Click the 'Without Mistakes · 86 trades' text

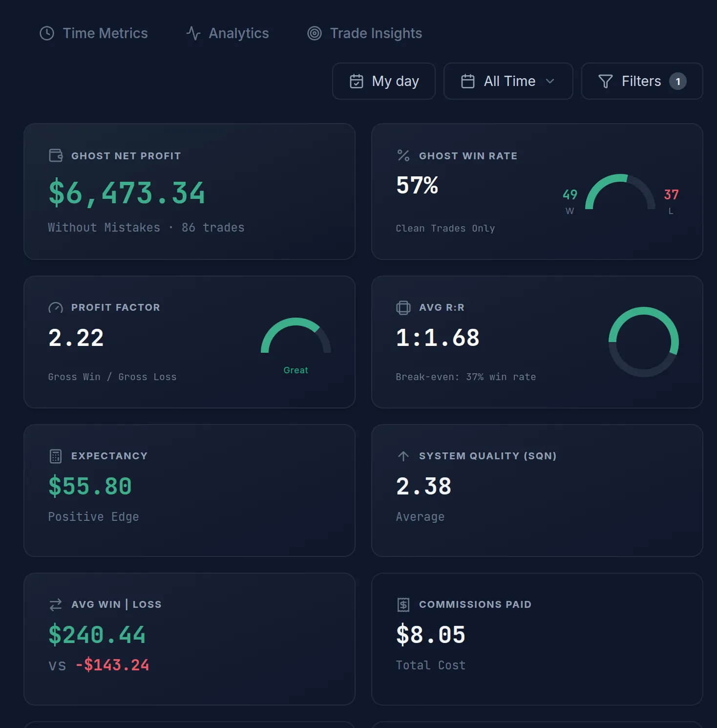tap(146, 228)
